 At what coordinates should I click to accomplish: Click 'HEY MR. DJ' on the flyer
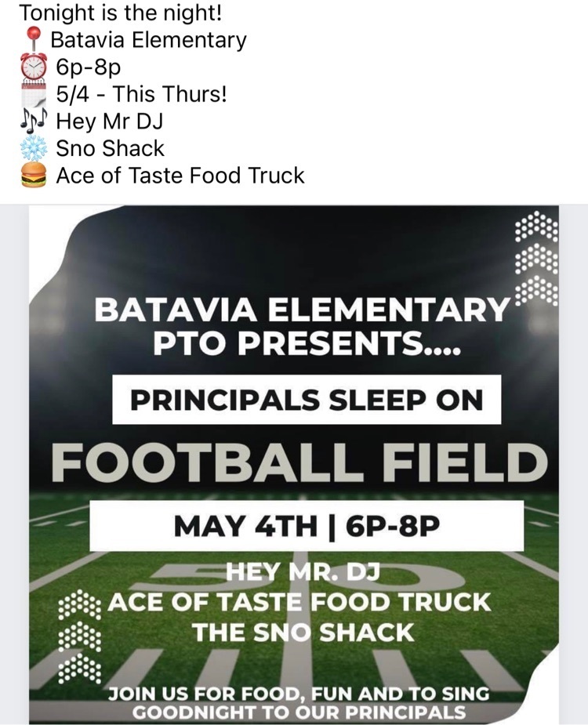(303, 572)
